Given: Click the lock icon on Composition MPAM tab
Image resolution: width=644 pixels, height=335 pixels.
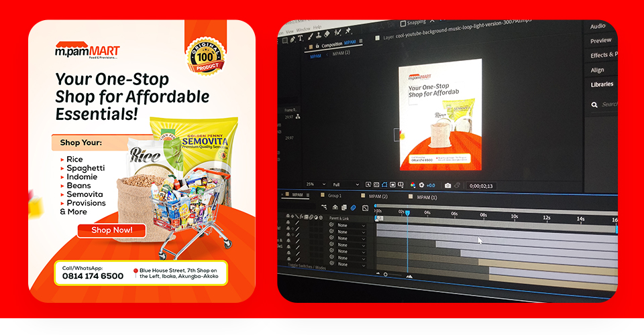Looking at the screenshot, I should 317,46.
